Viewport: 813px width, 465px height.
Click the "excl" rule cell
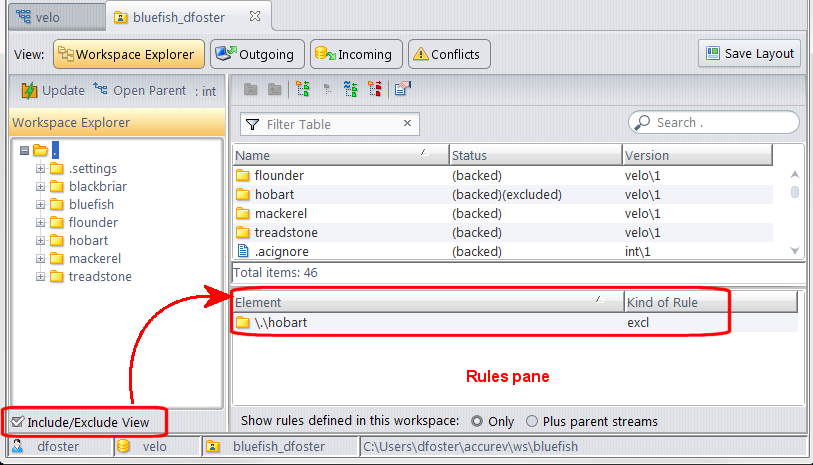638,322
